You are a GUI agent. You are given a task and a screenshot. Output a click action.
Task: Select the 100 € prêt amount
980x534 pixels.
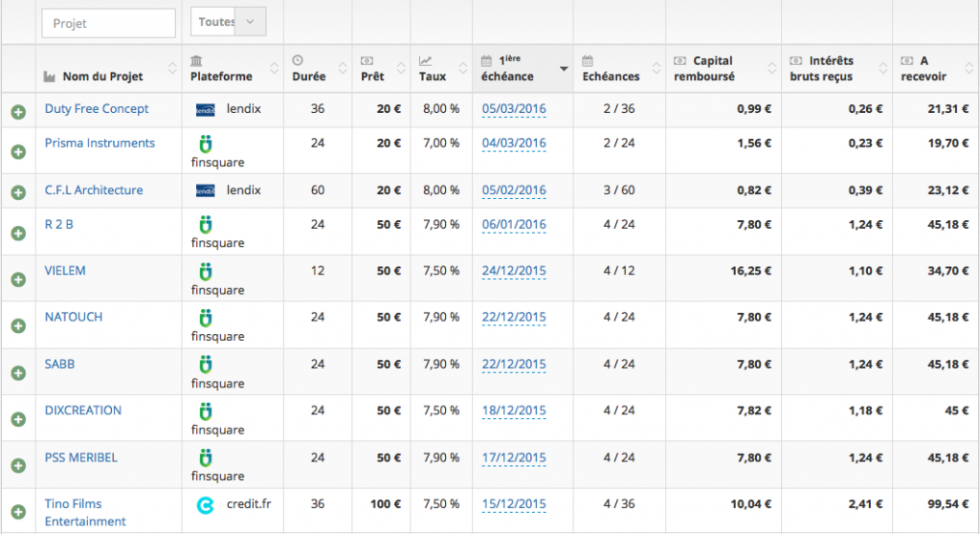coord(385,504)
